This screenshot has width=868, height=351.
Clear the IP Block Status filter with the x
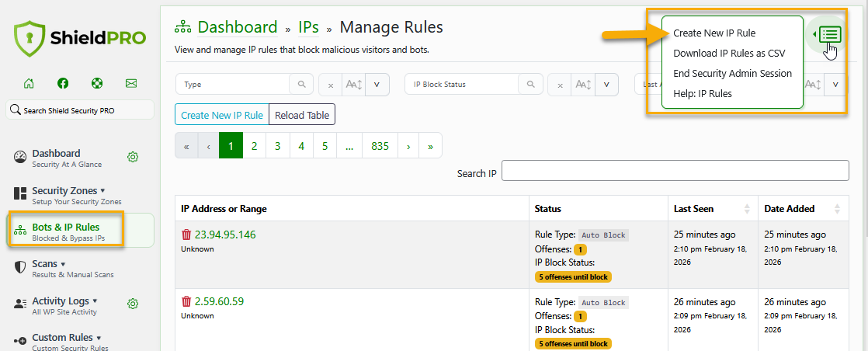click(x=560, y=85)
